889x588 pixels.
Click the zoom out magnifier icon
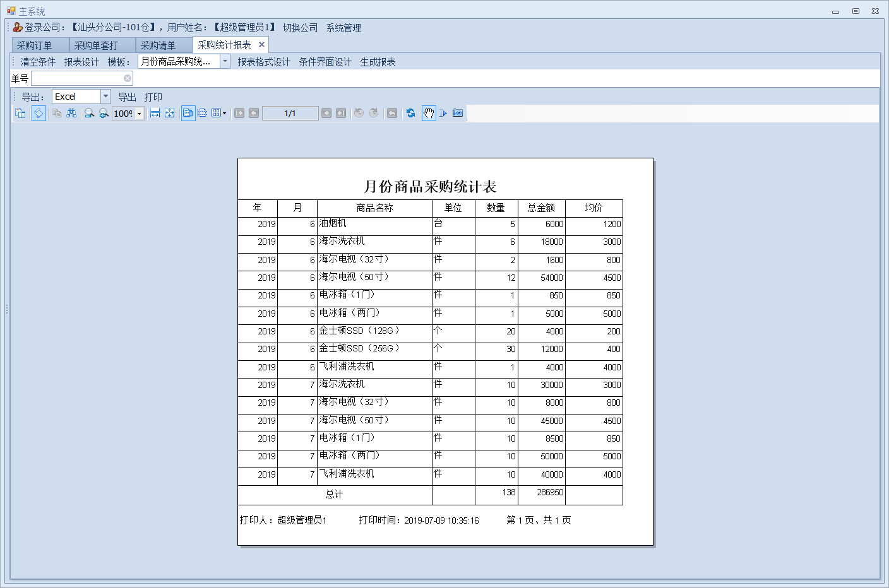click(90, 113)
